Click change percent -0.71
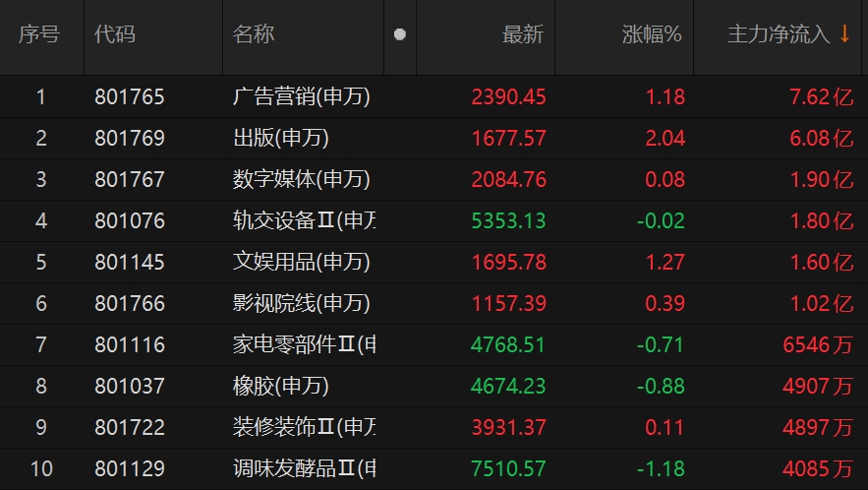This screenshot has height=490, width=868. 661,345
